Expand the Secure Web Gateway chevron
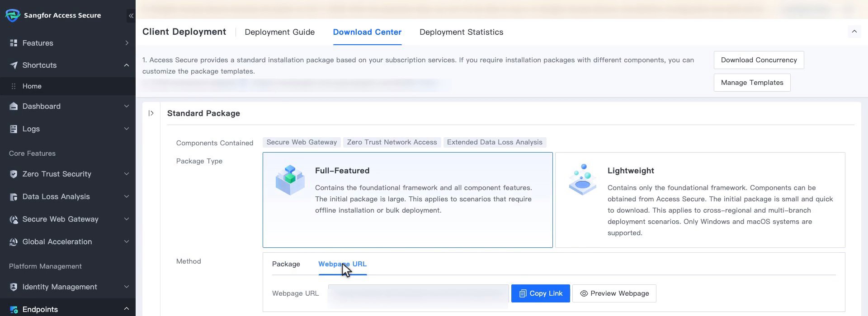This screenshot has width=868, height=316. [x=127, y=219]
